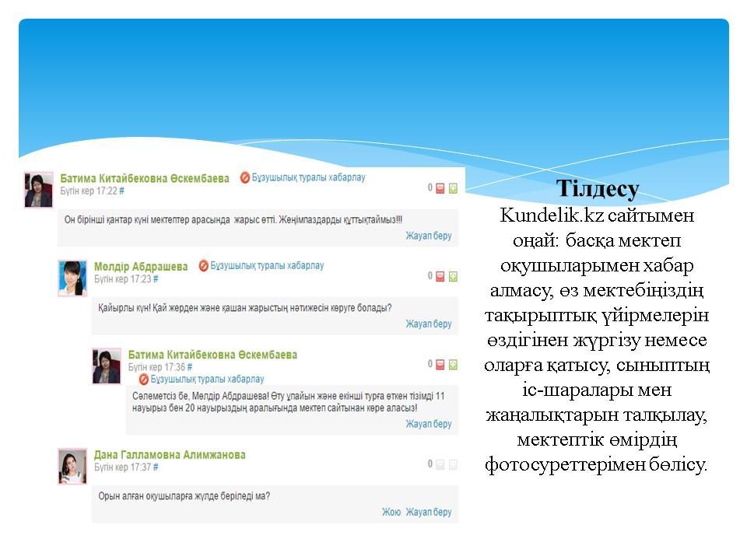Click the text 'Орын алған оқушыларға жүлде беріледі ма?'

click(x=184, y=496)
